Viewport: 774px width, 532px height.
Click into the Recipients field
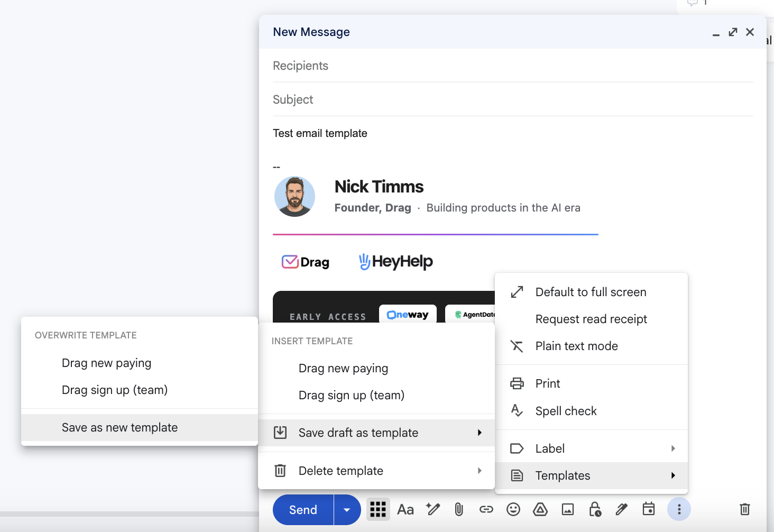(x=513, y=66)
